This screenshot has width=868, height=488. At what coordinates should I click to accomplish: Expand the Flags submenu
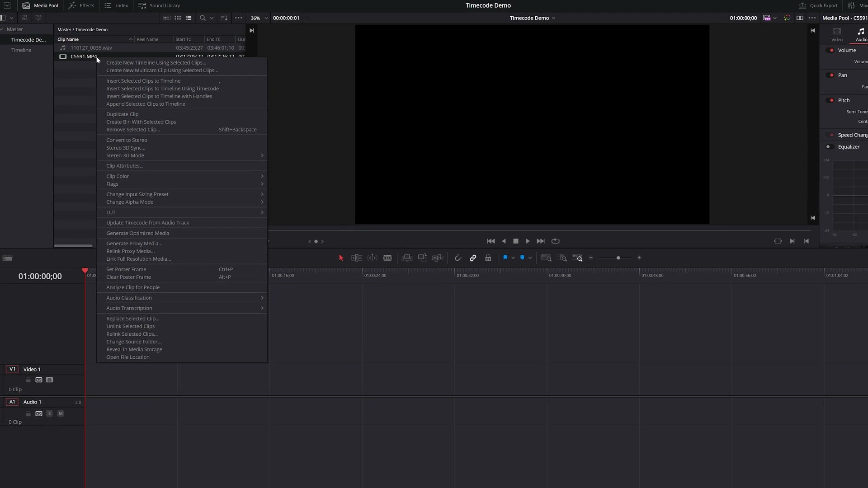(x=182, y=184)
